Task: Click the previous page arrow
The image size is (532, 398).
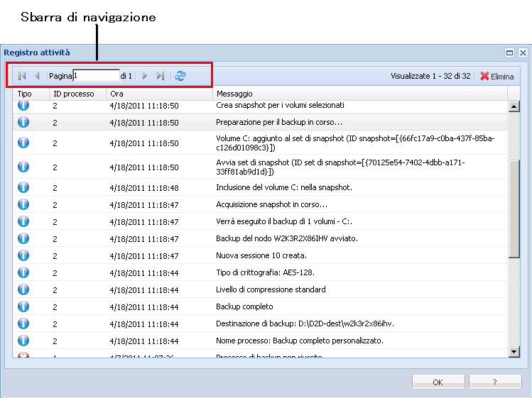Action: click(x=37, y=75)
